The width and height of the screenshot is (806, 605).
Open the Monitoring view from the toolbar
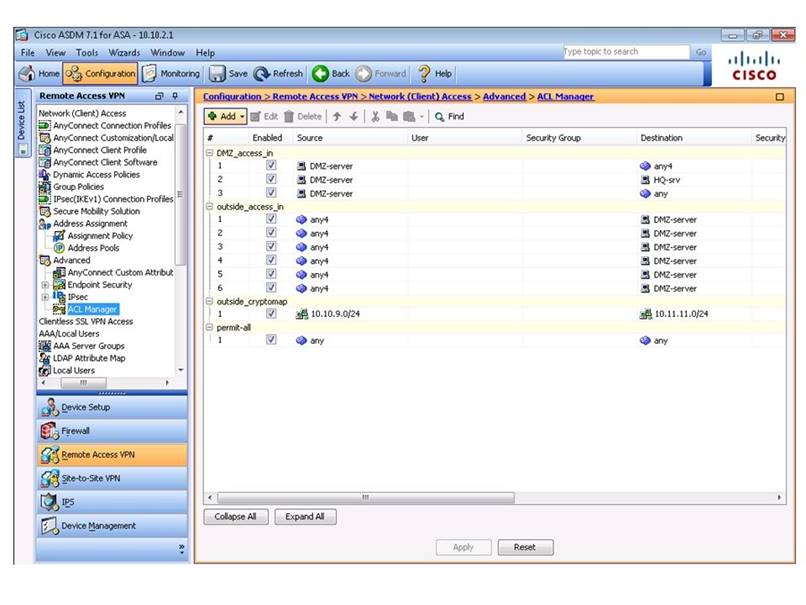tap(174, 73)
